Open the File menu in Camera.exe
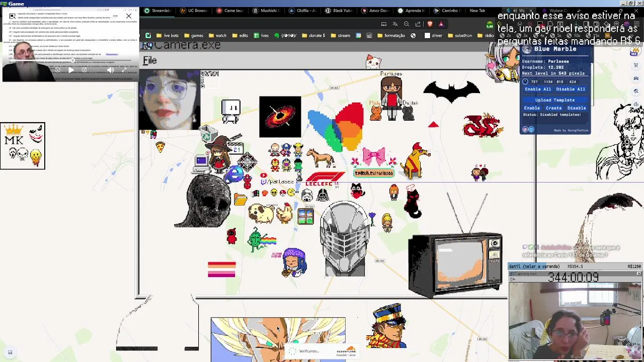The image size is (644, 362). point(150,60)
